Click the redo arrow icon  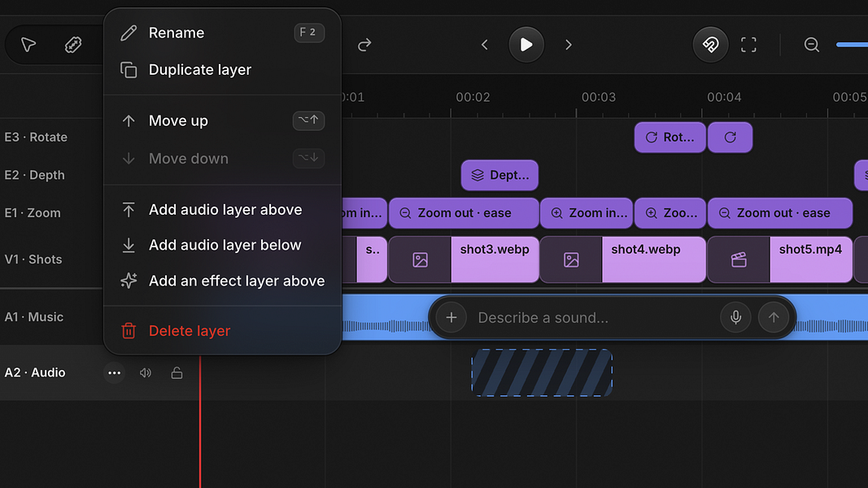(x=364, y=45)
